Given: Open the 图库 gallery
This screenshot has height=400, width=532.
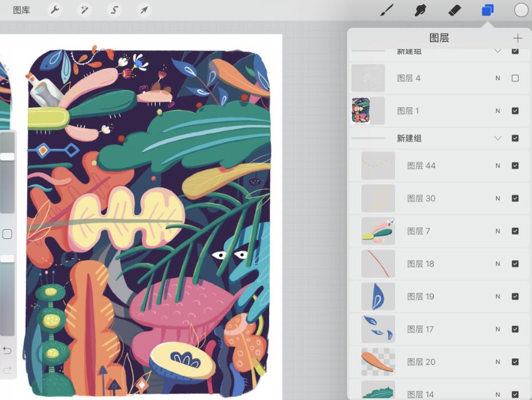Looking at the screenshot, I should [x=21, y=10].
